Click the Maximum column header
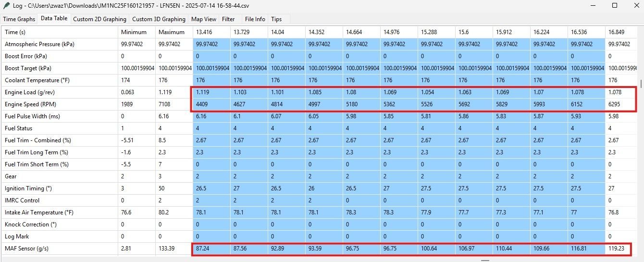The width and height of the screenshot is (644, 262). click(172, 32)
